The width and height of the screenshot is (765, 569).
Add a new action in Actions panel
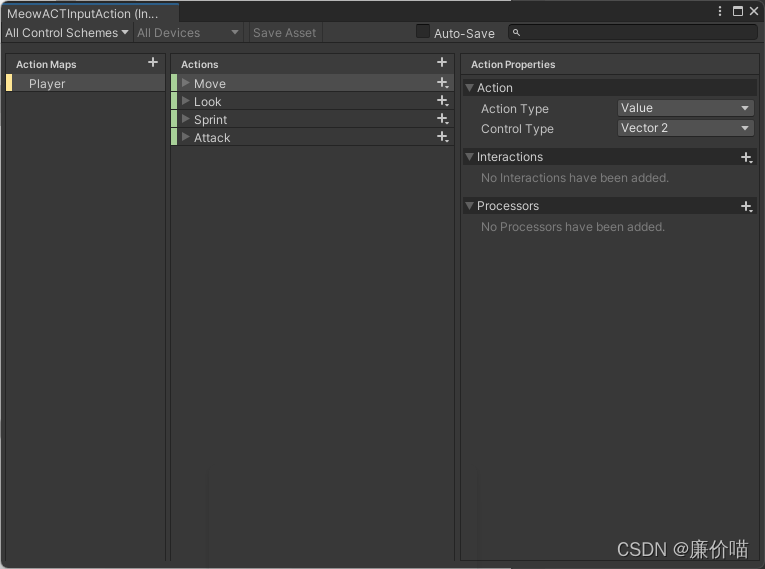(442, 62)
